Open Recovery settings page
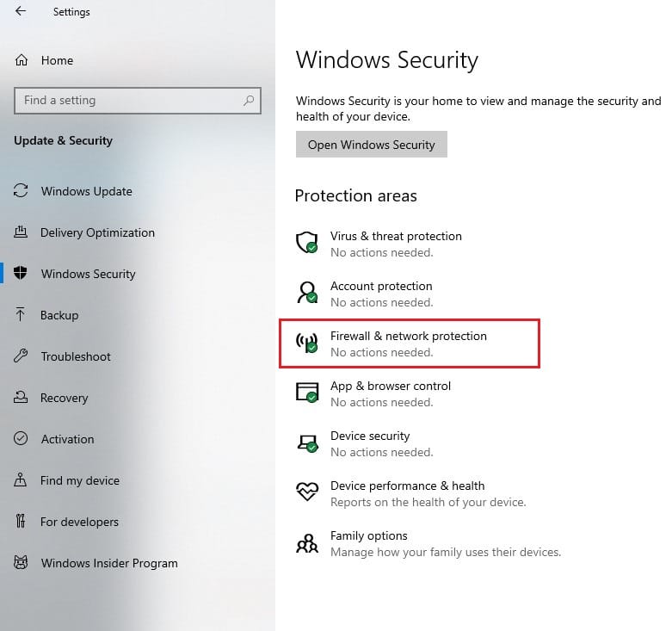672x631 pixels. point(137,398)
